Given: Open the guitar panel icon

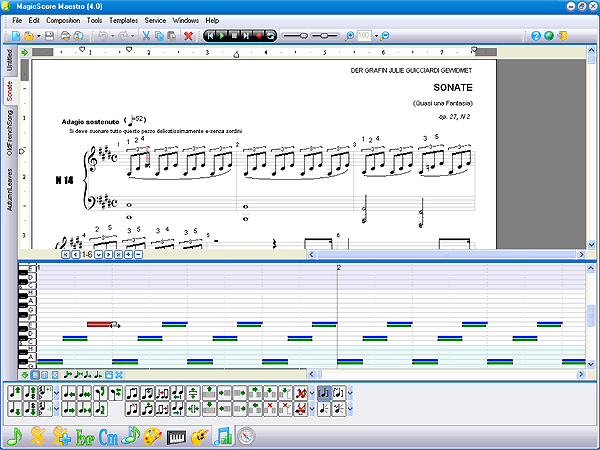Looking at the screenshot, I should pos(199,437).
